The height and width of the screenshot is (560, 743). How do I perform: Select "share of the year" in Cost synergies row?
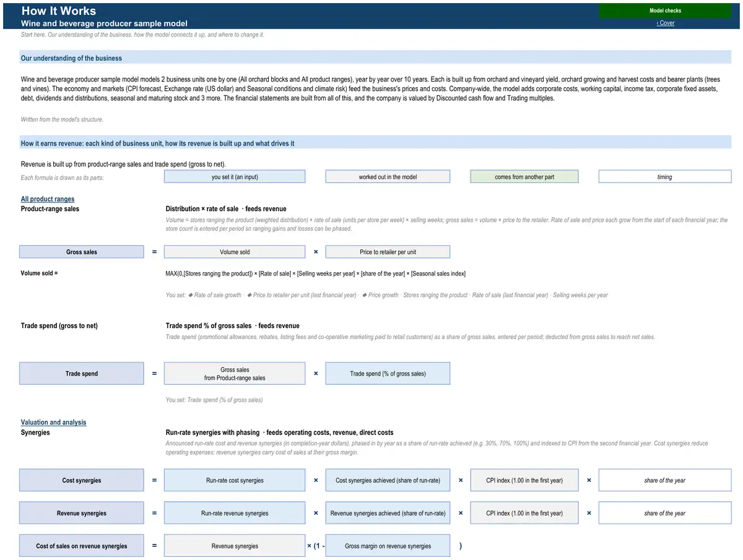point(665,480)
